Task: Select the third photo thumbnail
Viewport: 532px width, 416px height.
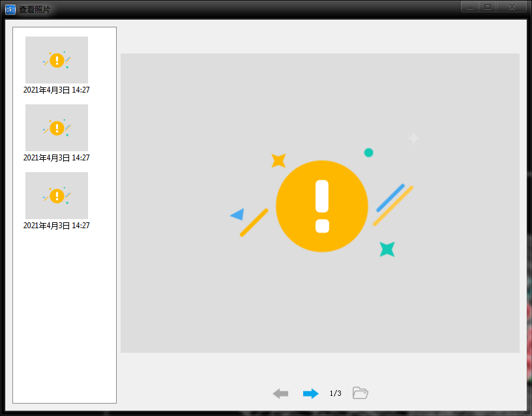Action: click(57, 196)
